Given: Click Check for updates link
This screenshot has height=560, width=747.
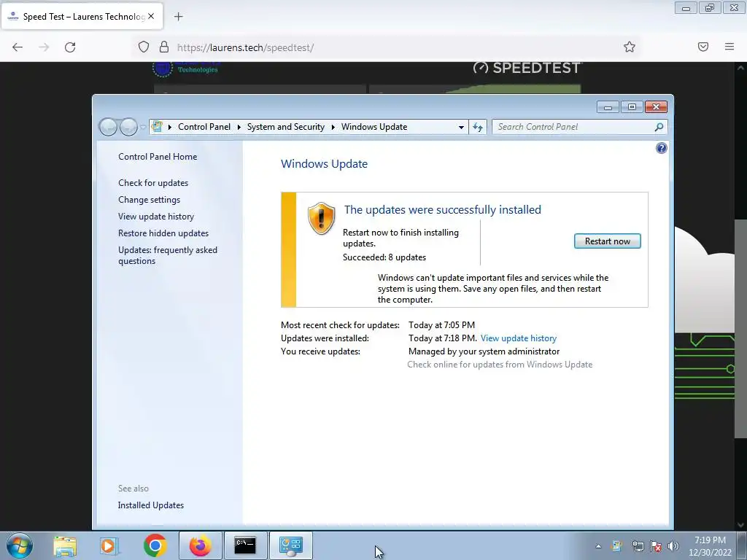Looking at the screenshot, I should click(153, 183).
